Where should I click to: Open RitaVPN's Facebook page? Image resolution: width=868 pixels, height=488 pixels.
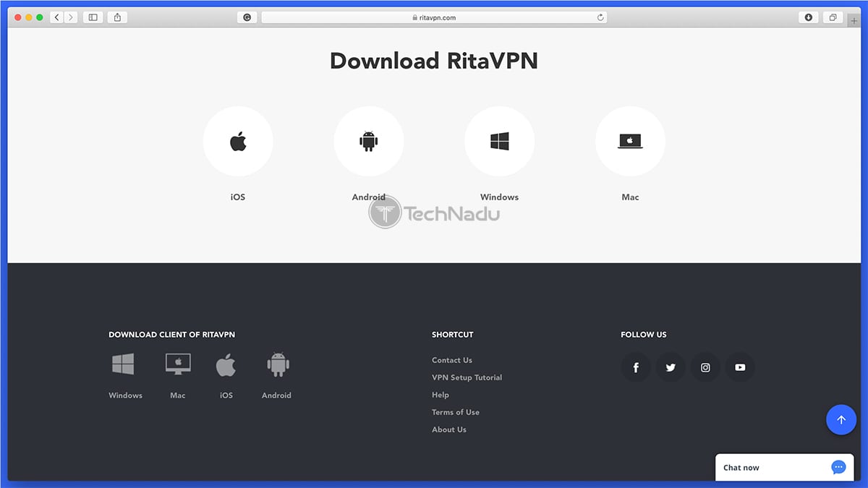point(636,367)
